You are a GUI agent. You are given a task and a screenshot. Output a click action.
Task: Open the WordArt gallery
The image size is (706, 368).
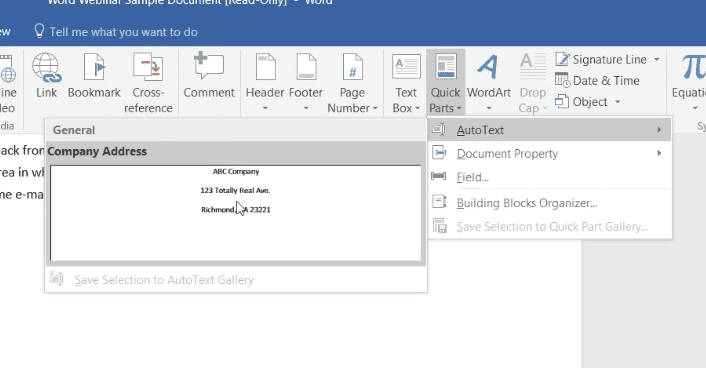489,82
